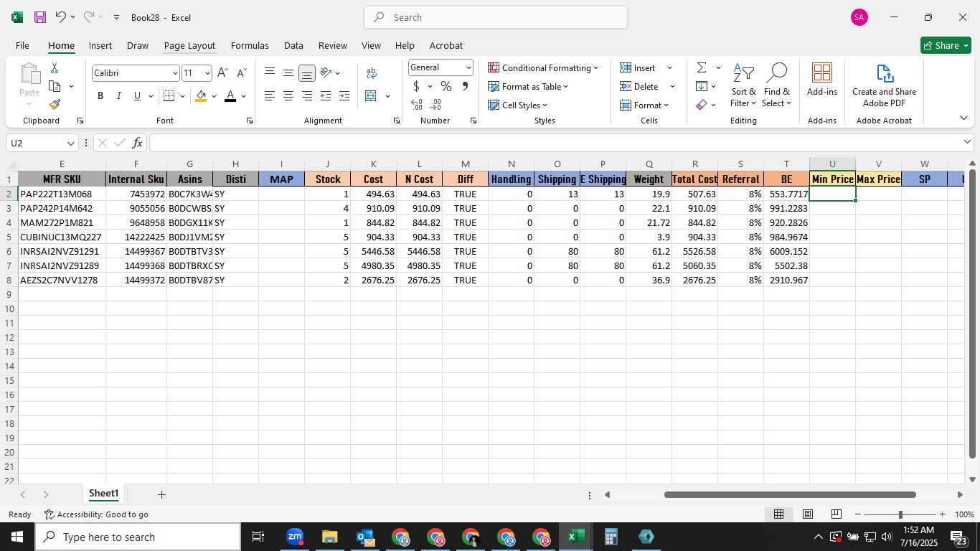Open the Calibri font name dropdown

click(x=174, y=73)
